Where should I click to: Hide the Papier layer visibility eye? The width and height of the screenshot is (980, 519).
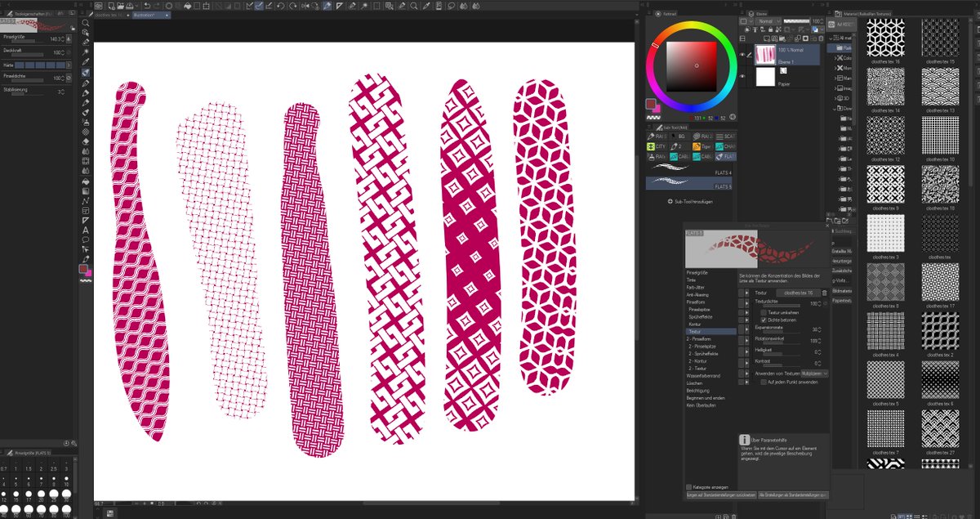[x=742, y=76]
